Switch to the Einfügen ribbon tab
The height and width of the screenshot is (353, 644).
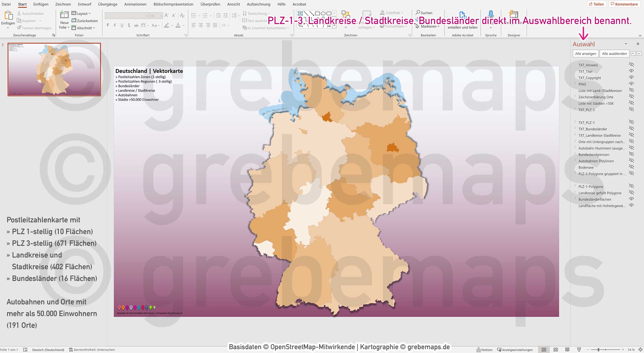click(41, 4)
